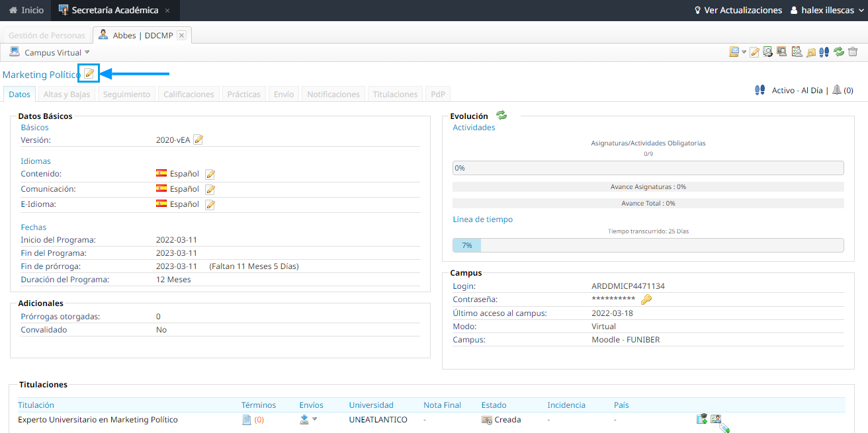Go to the Gestión de Personas tab
The image size is (868, 433).
click(x=47, y=36)
